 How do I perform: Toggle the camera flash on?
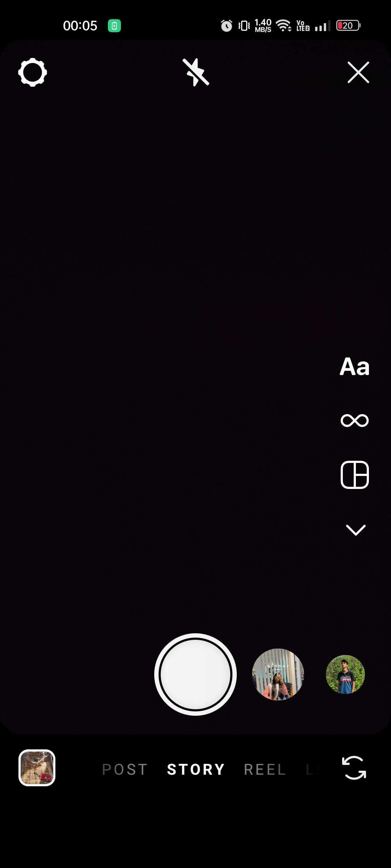pos(195,72)
